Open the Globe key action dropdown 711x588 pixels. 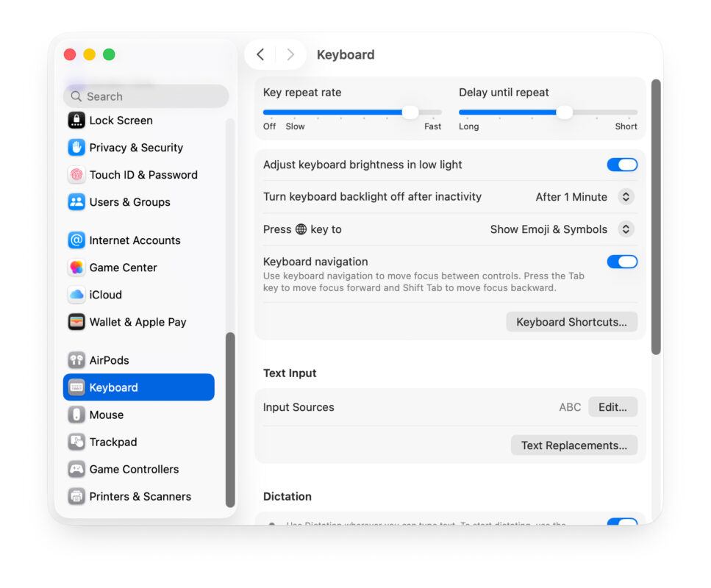coord(625,229)
